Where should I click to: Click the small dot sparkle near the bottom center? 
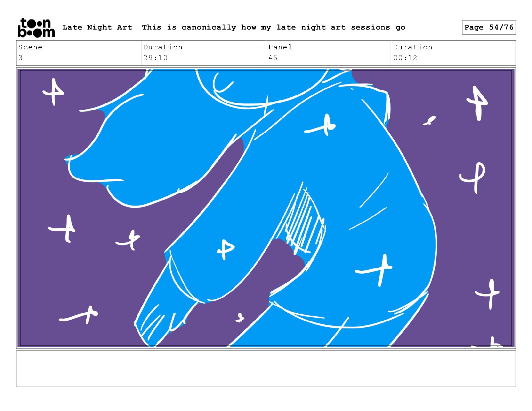click(x=240, y=318)
